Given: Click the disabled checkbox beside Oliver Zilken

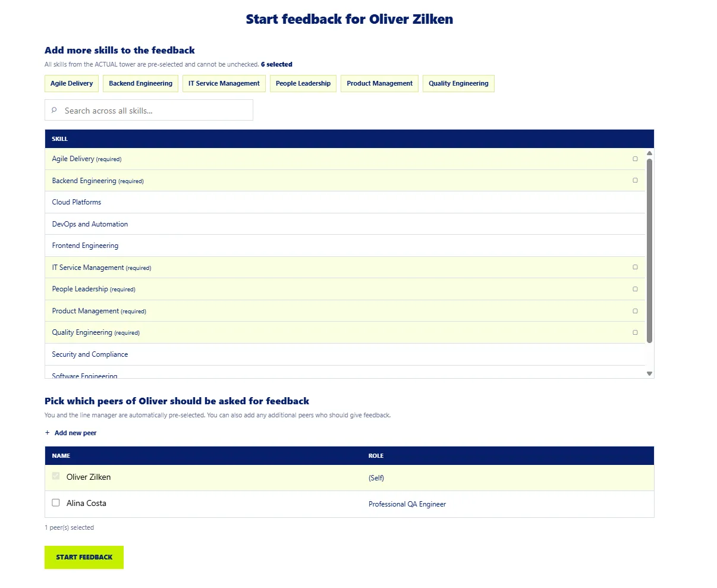Looking at the screenshot, I should (x=56, y=476).
